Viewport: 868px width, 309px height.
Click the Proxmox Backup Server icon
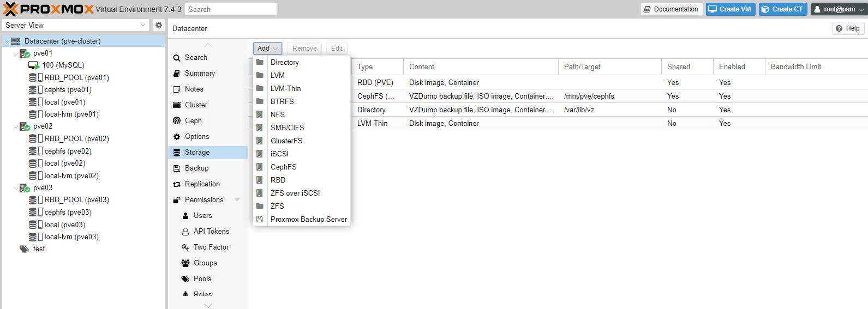coord(260,219)
